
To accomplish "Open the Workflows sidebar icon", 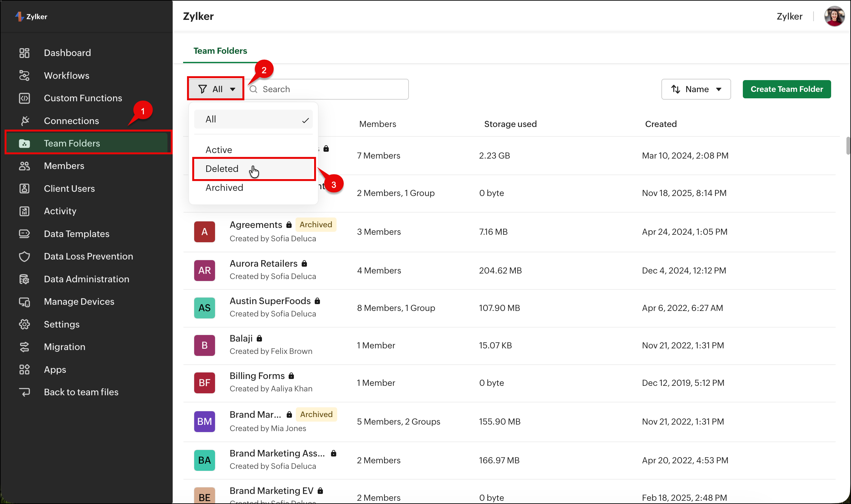I will pyautogui.click(x=24, y=76).
